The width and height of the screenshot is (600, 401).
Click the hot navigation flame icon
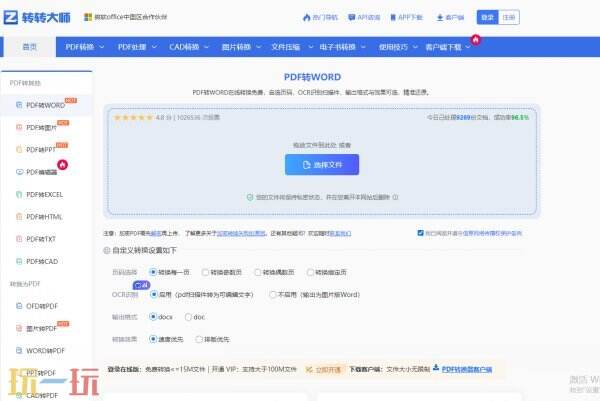coord(307,17)
